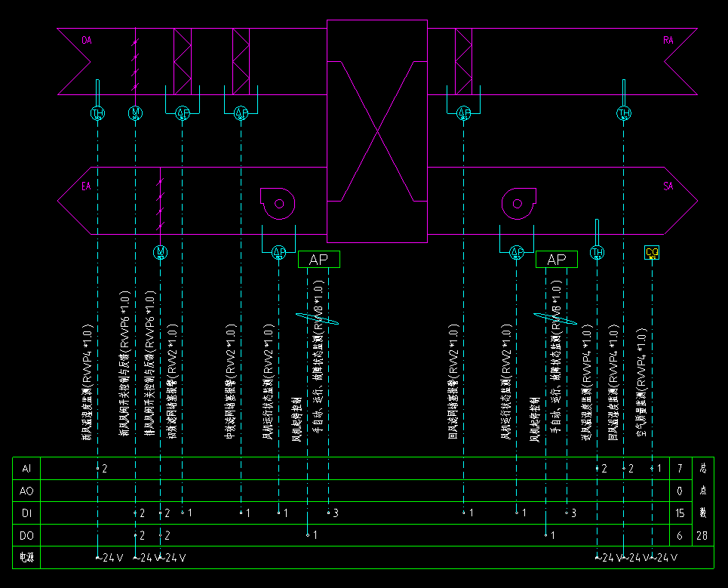Click the yellow CO2 air quality sensor
The image size is (728, 588).
(652, 252)
